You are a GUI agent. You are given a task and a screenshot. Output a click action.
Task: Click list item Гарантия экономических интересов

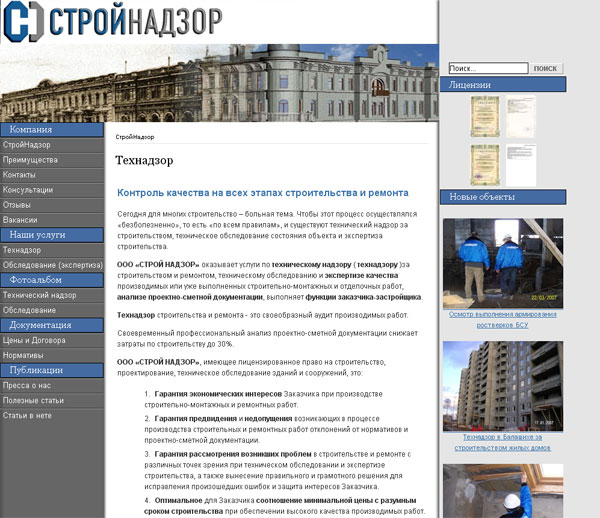click(x=218, y=394)
